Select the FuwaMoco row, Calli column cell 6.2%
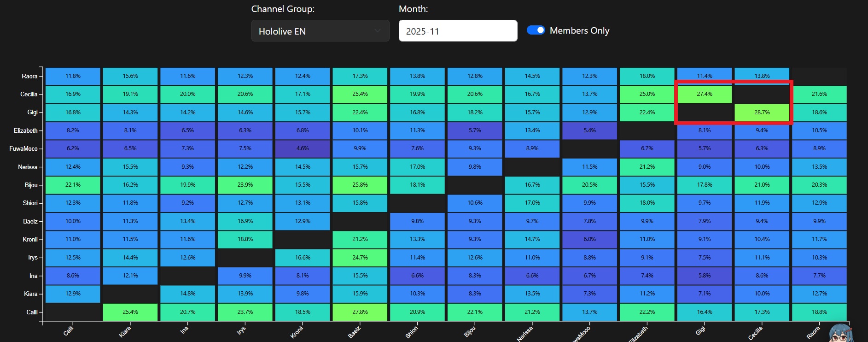This screenshot has width=868, height=342. click(x=73, y=148)
